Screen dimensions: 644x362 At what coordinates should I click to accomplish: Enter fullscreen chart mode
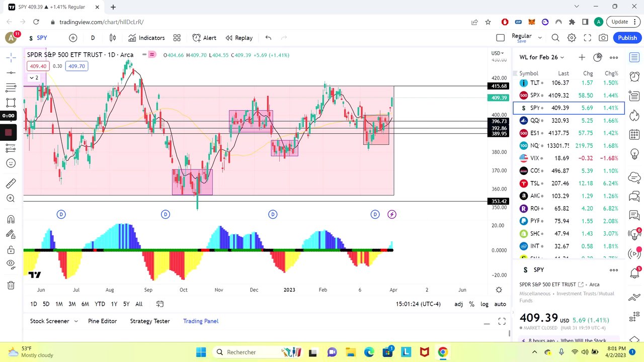587,38
